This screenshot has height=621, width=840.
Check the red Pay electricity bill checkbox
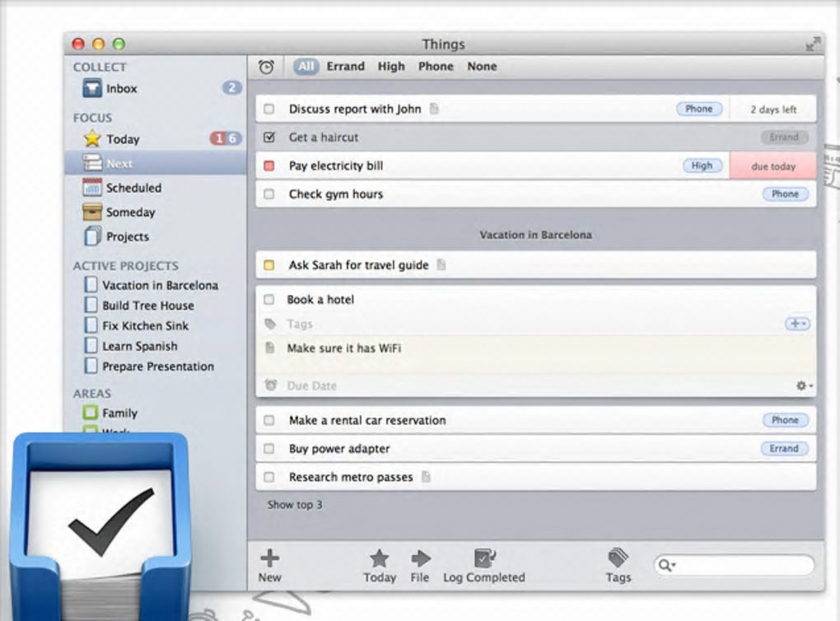pos(269,166)
